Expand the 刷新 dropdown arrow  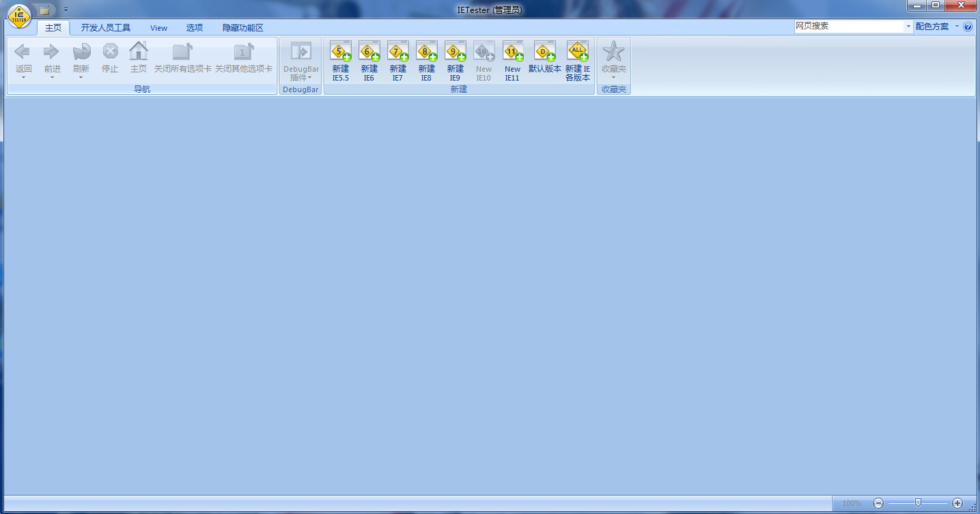point(81,77)
